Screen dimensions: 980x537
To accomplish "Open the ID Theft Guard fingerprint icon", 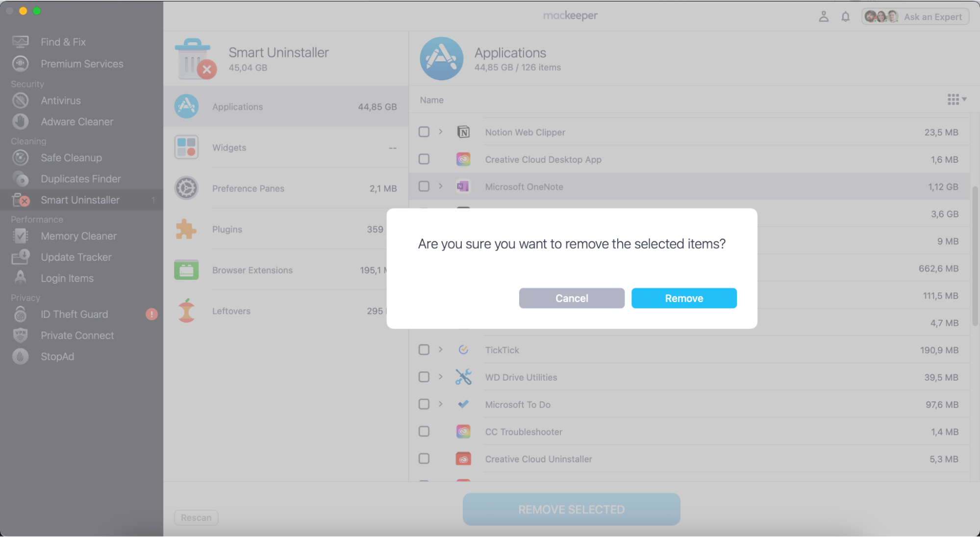I will 21,314.
